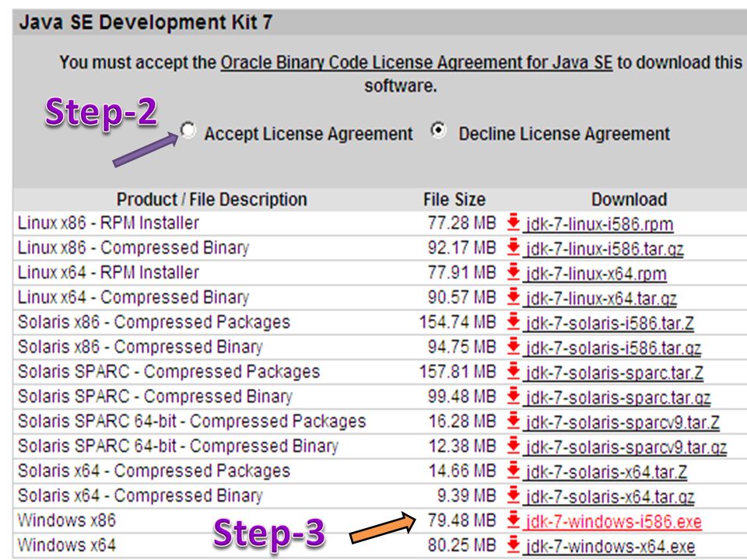Click the Windows x64 product text

[x=67, y=544]
